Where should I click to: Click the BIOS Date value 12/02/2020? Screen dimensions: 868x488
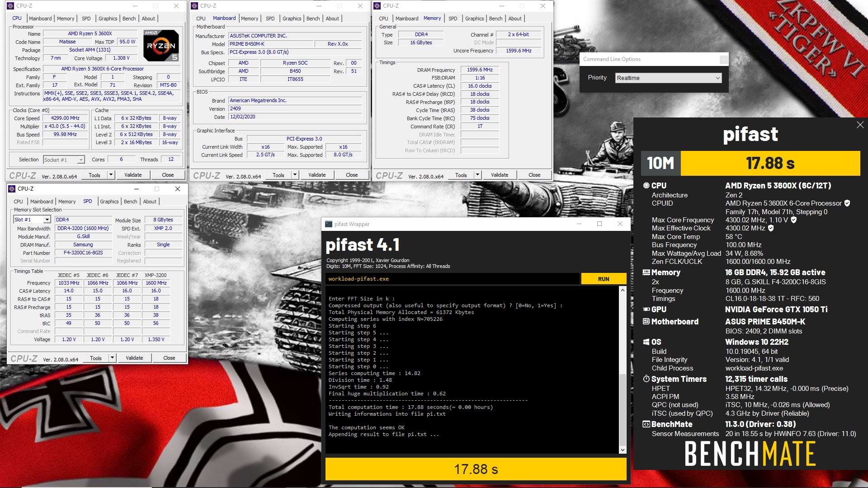[295, 117]
